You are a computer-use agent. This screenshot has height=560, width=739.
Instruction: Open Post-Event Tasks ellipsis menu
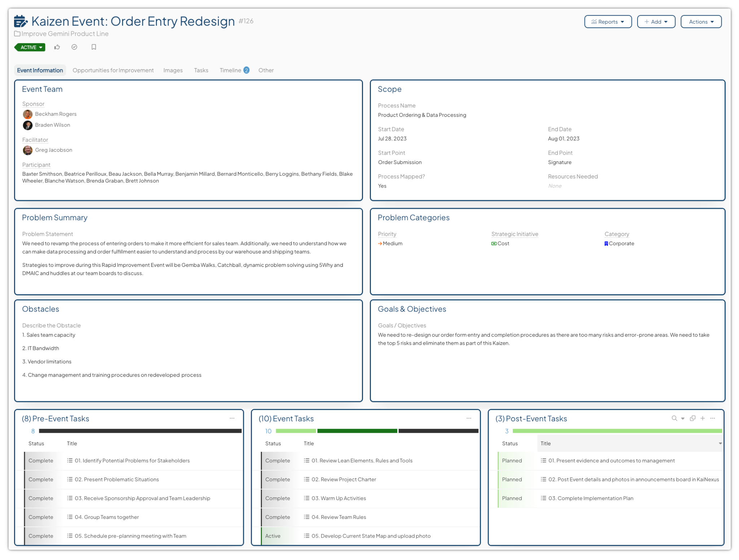(713, 418)
